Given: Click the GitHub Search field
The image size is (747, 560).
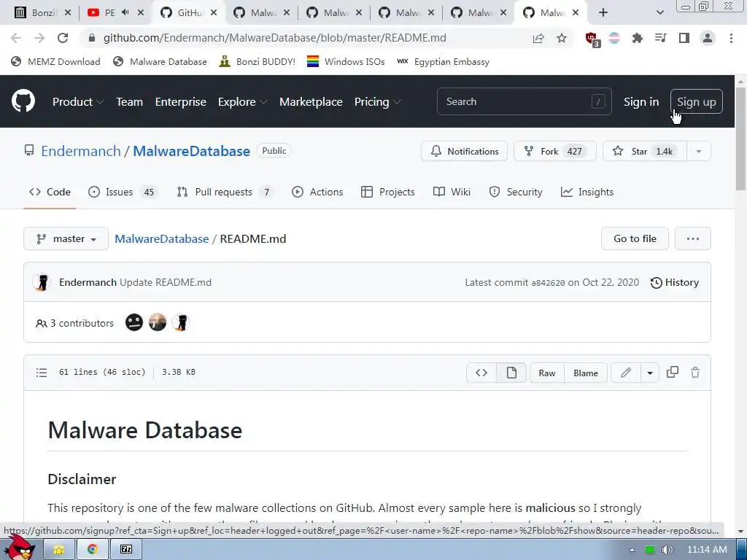Looking at the screenshot, I should 524,101.
